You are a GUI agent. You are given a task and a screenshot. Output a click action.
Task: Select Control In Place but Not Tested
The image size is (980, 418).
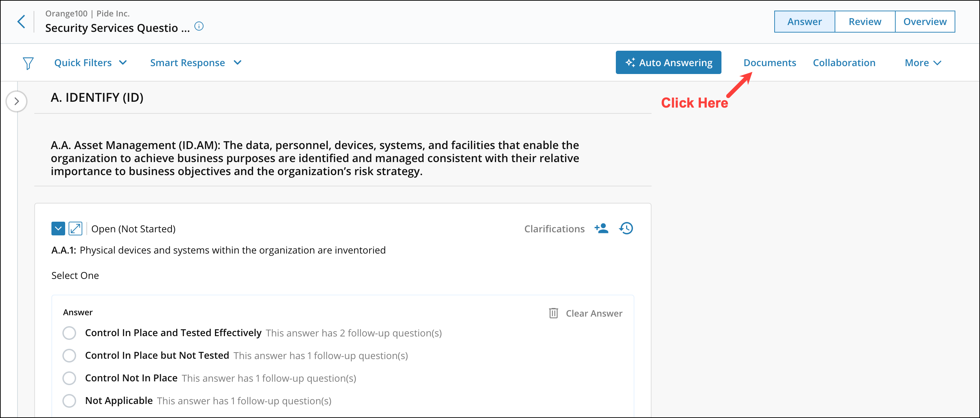69,356
